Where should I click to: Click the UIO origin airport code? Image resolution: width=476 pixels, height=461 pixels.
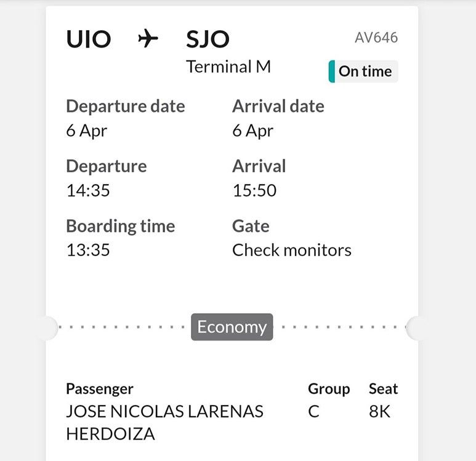(x=89, y=39)
